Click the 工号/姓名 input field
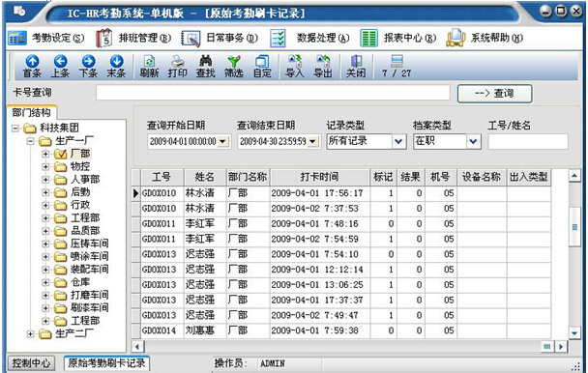 click(528, 142)
